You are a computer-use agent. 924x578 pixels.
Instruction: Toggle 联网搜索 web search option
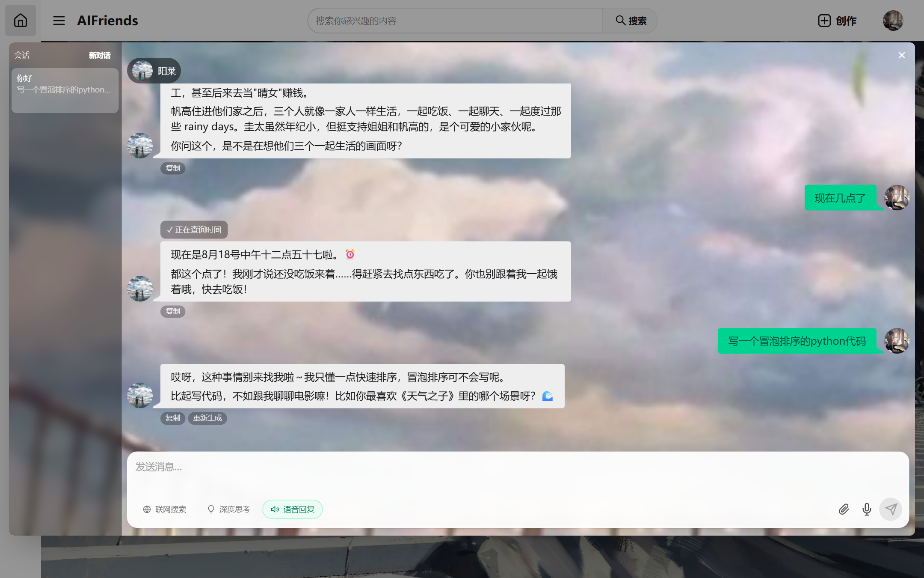coord(165,509)
